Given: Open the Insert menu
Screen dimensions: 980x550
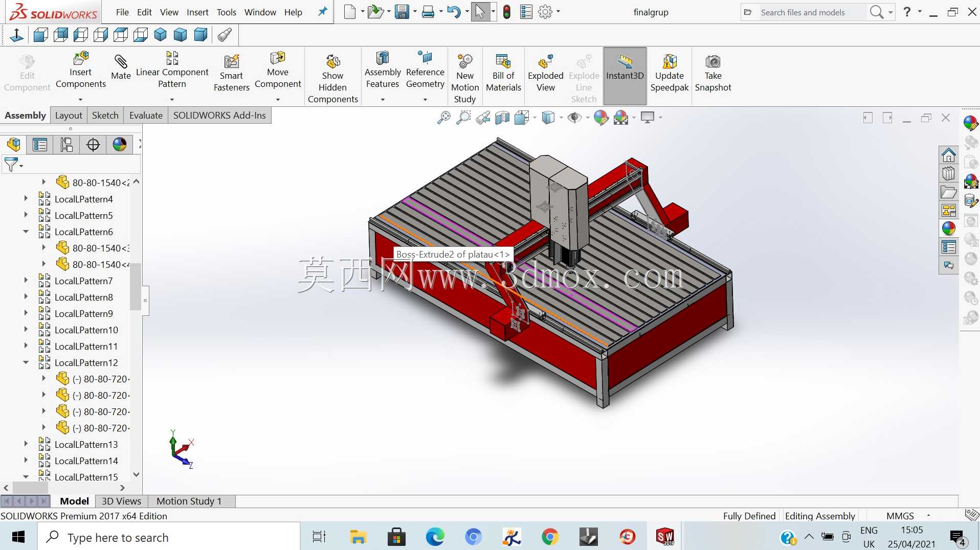Looking at the screenshot, I should [197, 12].
